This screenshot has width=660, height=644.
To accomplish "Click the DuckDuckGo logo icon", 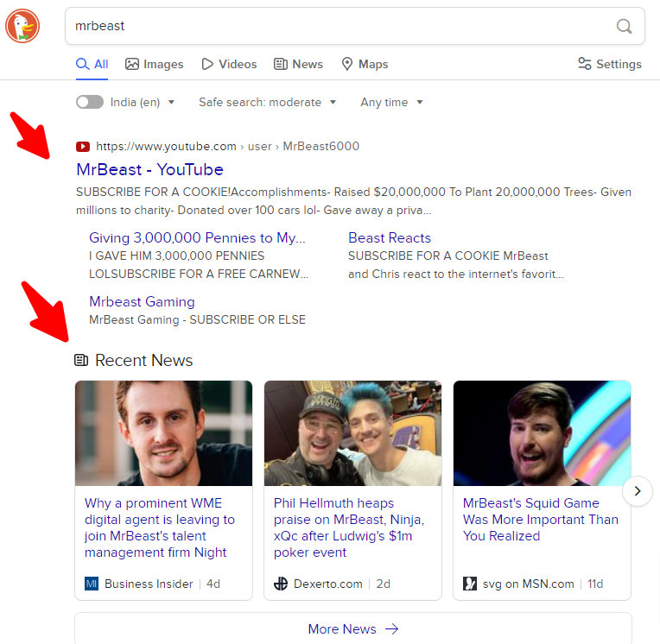I will [22, 26].
